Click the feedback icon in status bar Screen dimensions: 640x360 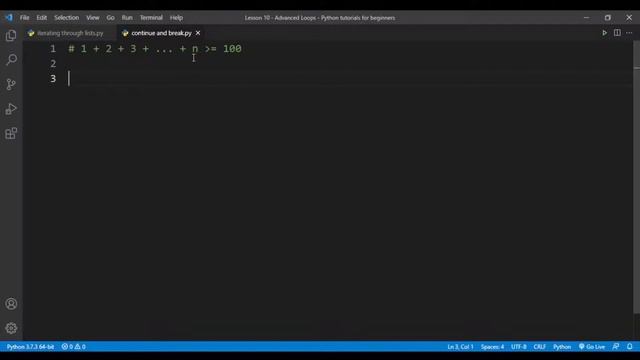pyautogui.click(x=616, y=347)
